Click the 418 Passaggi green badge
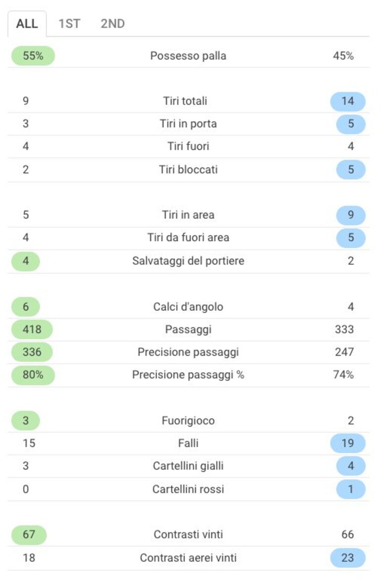Screen dimensions: 380x588 point(32,329)
